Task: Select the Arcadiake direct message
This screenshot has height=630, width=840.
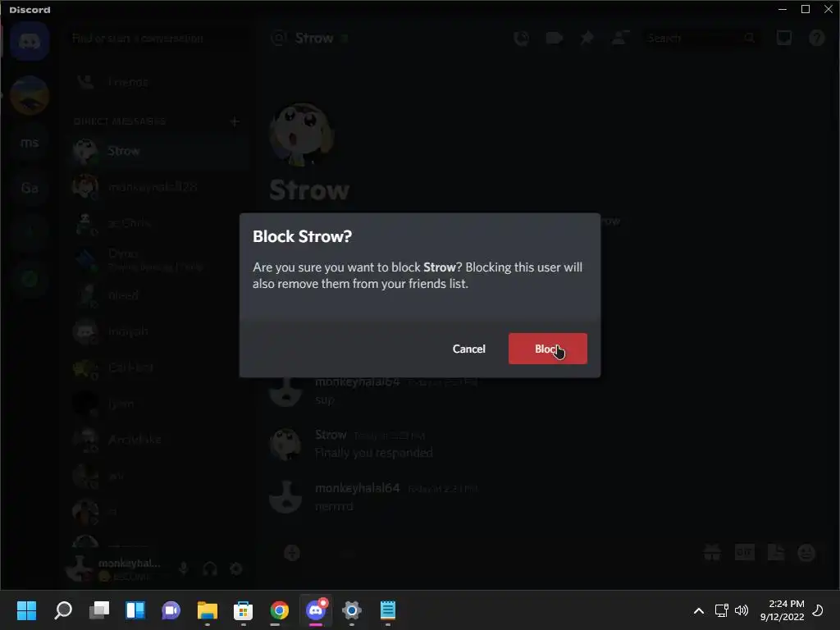Action: (x=159, y=440)
